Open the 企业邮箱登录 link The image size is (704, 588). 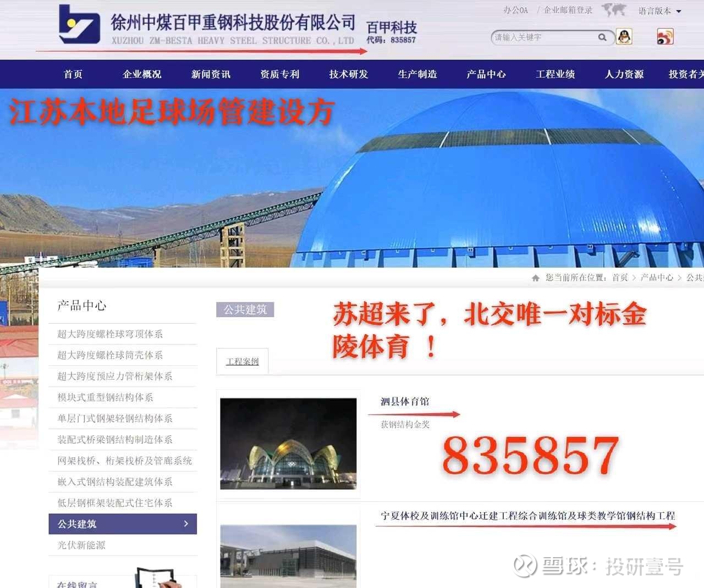tap(568, 10)
